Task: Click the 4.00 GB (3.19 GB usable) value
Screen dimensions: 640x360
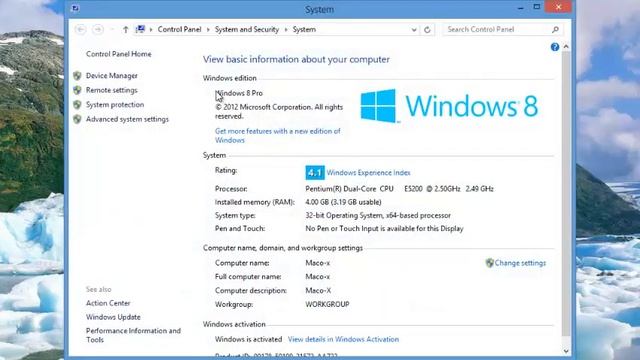Action: coord(343,202)
